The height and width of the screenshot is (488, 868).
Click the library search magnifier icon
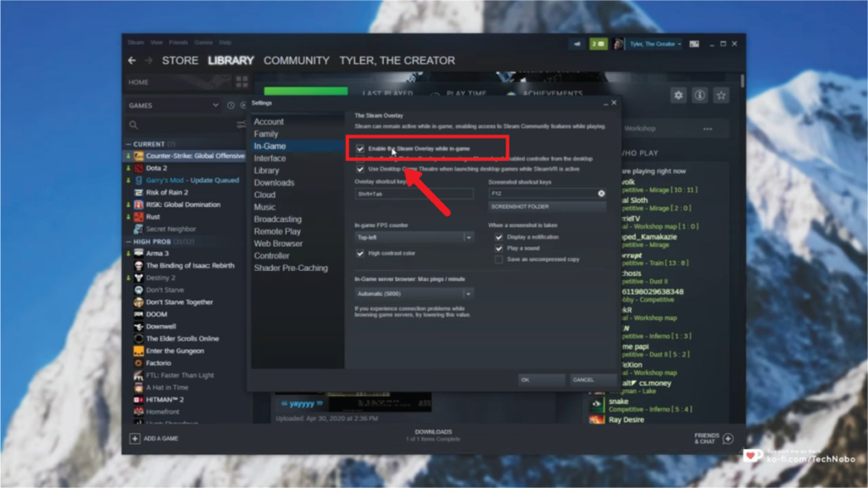(133, 125)
